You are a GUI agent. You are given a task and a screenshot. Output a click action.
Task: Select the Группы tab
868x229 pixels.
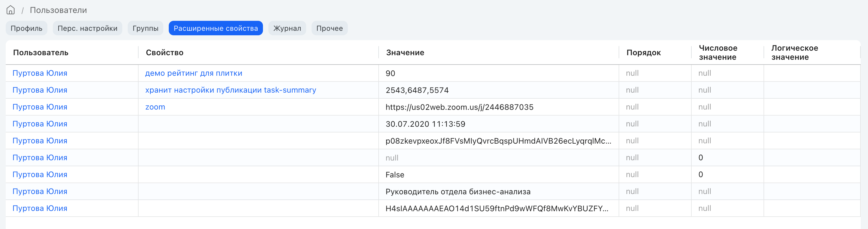[x=146, y=28]
